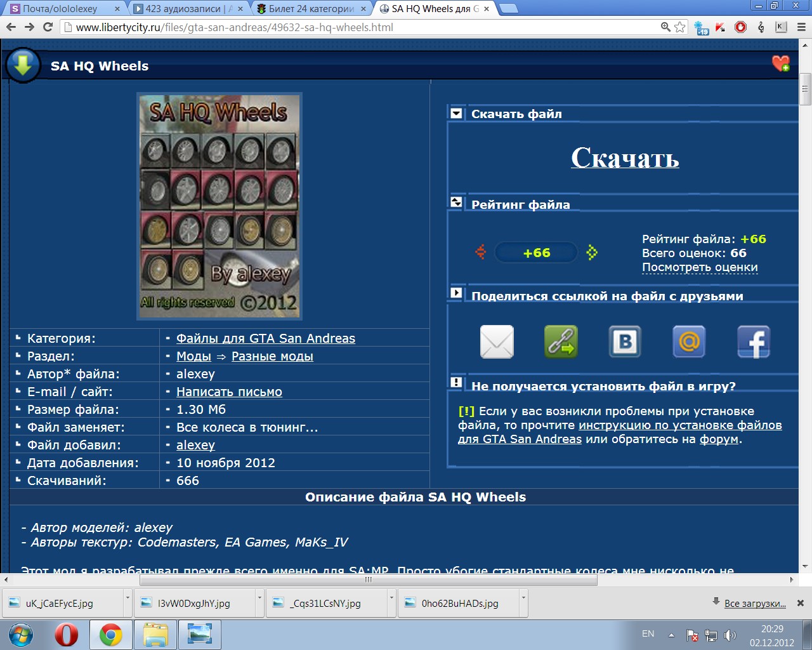Open the Kaspersky extension icon
Viewport: 812px width, 650px height.
721,27
